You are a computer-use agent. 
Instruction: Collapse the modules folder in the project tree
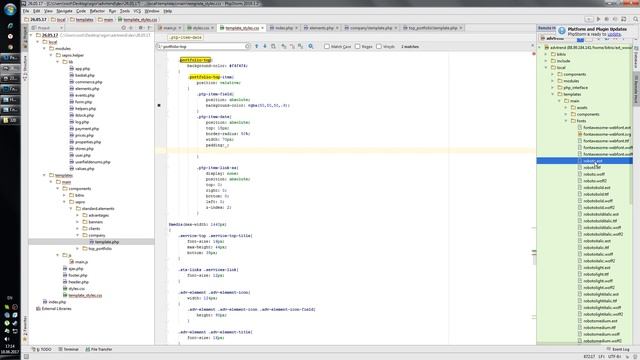point(44,49)
